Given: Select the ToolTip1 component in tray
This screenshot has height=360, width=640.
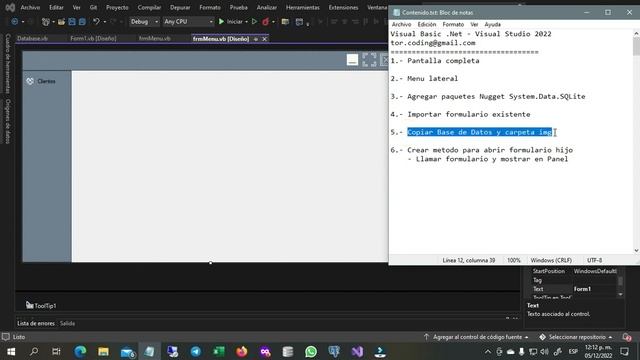Looking at the screenshot, I should [x=41, y=305].
